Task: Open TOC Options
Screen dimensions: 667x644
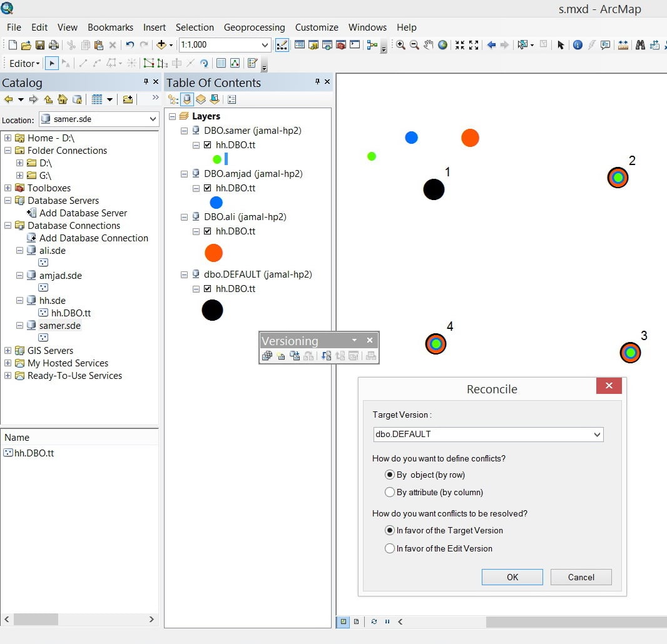Action: click(232, 99)
